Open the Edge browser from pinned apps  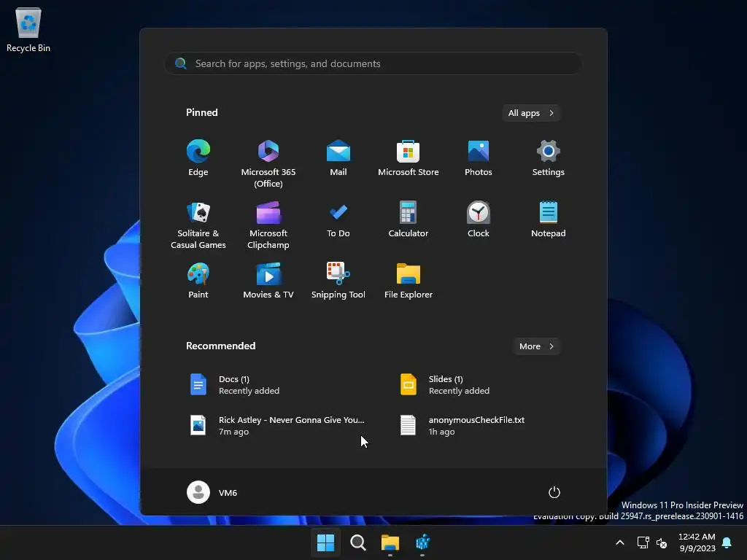pos(198,158)
